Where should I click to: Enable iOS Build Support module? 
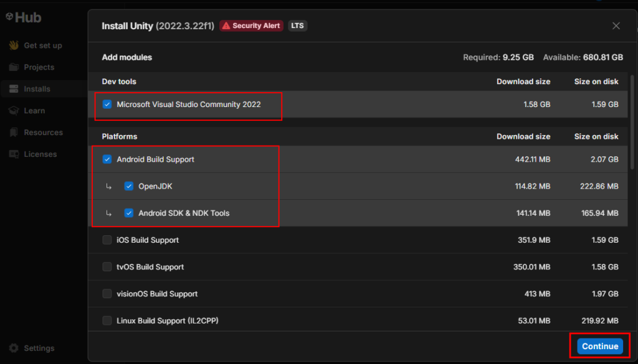(107, 240)
